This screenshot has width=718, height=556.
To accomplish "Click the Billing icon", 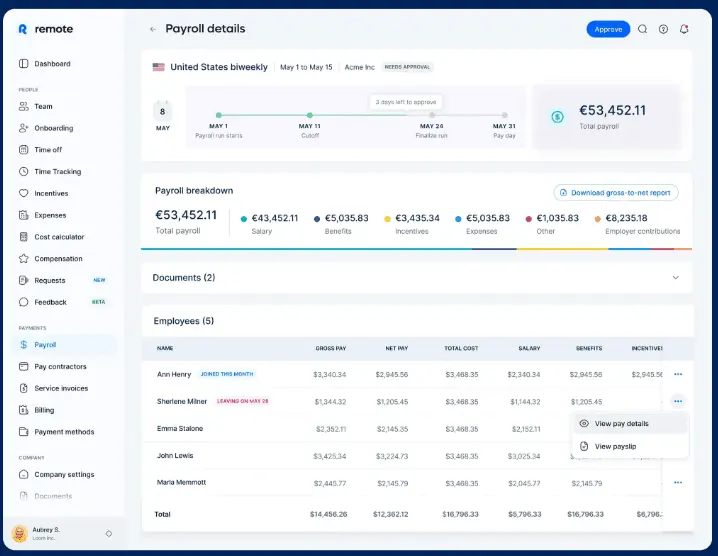I will click(x=23, y=410).
